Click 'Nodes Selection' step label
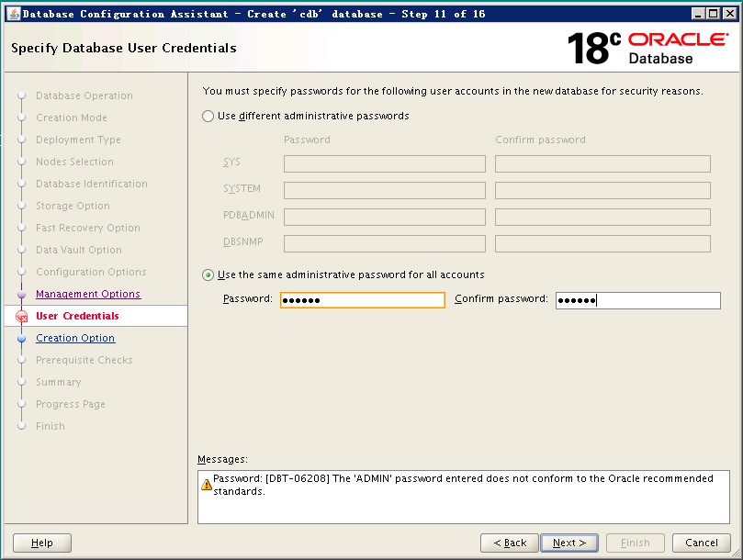Image resolution: width=743 pixels, height=560 pixels. click(75, 162)
